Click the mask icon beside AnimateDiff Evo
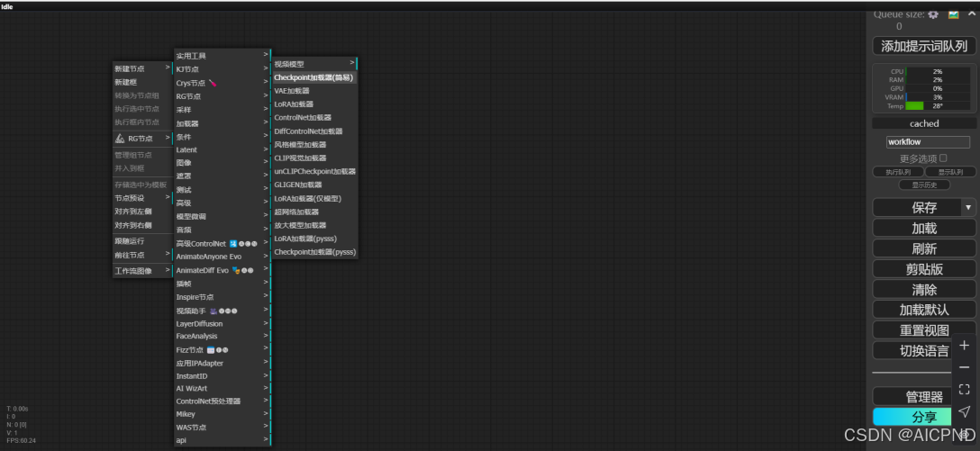This screenshot has height=451, width=980. tap(236, 270)
